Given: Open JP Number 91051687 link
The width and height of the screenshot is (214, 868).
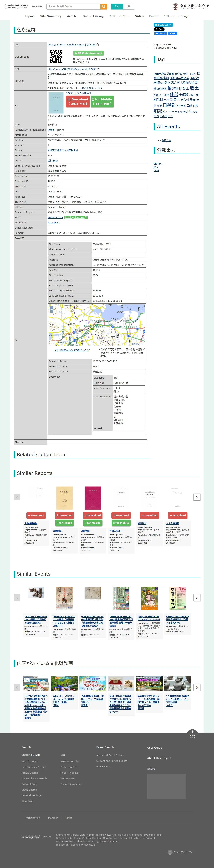Looking at the screenshot, I should click(53, 223).
